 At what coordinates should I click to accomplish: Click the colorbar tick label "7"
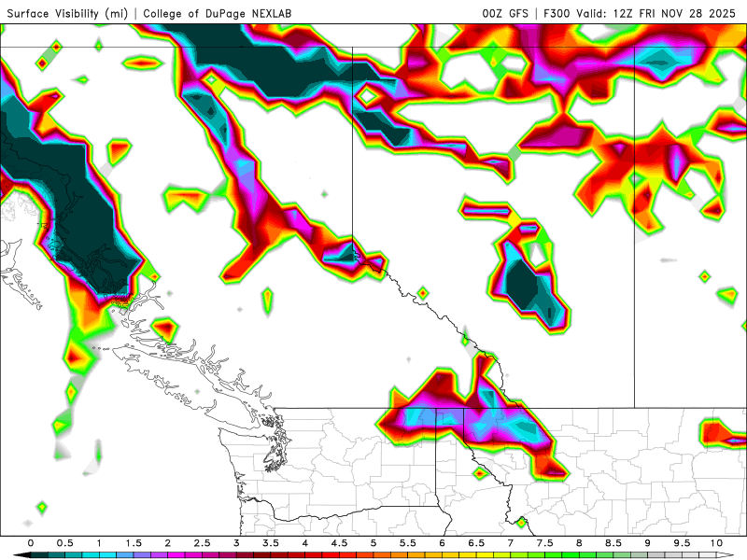tap(511, 543)
